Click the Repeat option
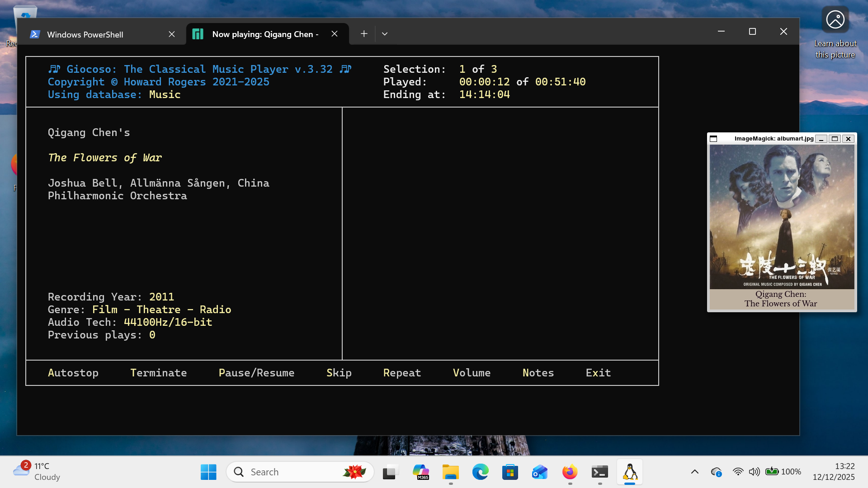The width and height of the screenshot is (868, 488). click(402, 373)
